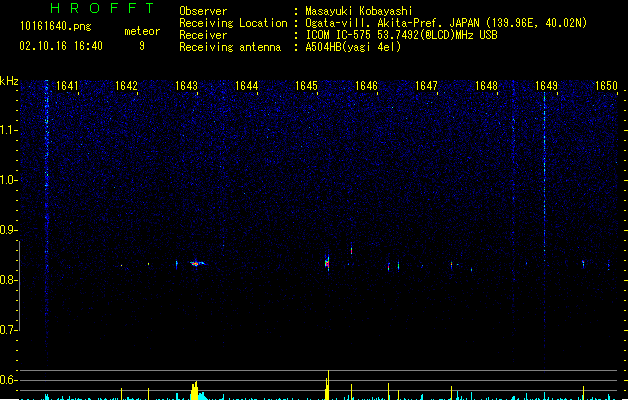629x400 pixels.
Task: Click the Observer label
Action: pos(203,11)
